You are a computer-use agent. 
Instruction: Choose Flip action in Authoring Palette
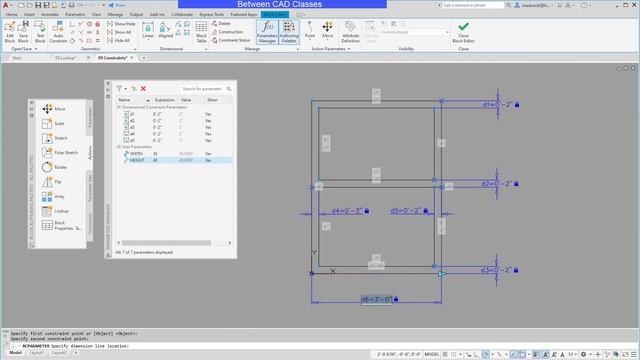(x=51, y=182)
